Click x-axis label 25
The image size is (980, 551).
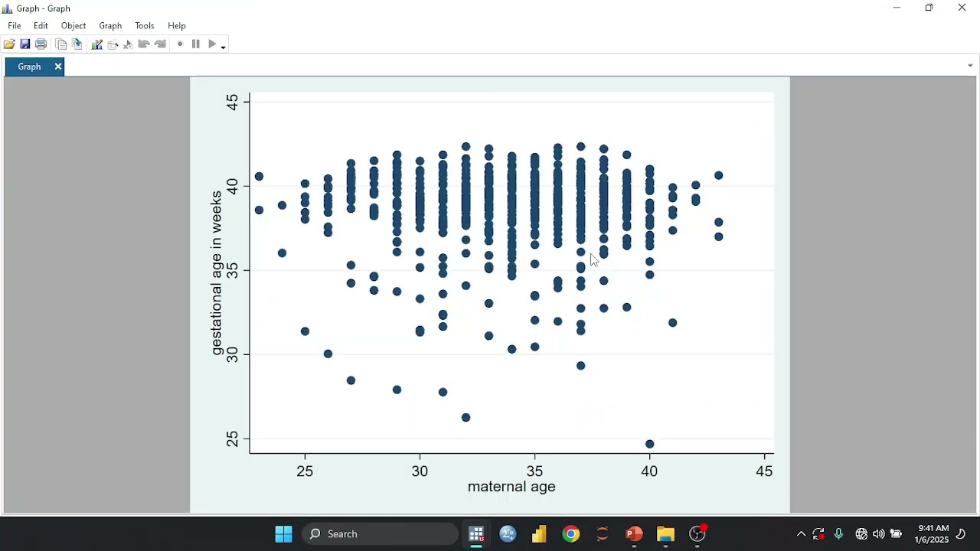click(x=305, y=471)
